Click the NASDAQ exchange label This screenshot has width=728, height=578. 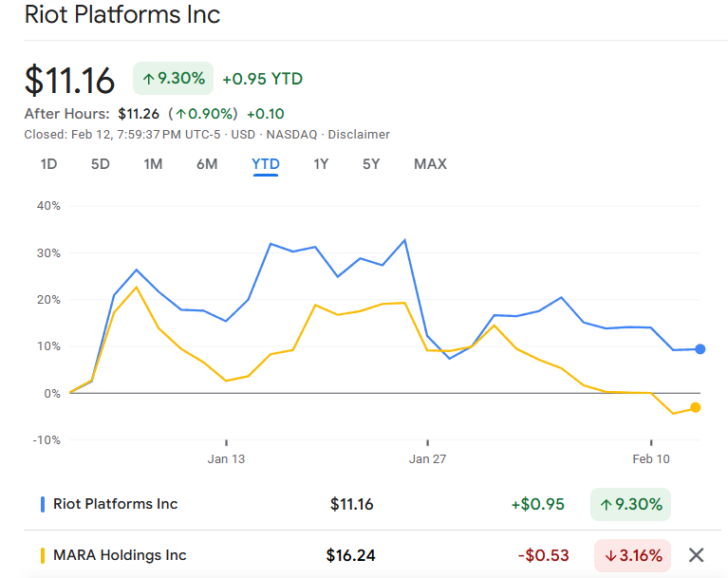pyautogui.click(x=291, y=135)
